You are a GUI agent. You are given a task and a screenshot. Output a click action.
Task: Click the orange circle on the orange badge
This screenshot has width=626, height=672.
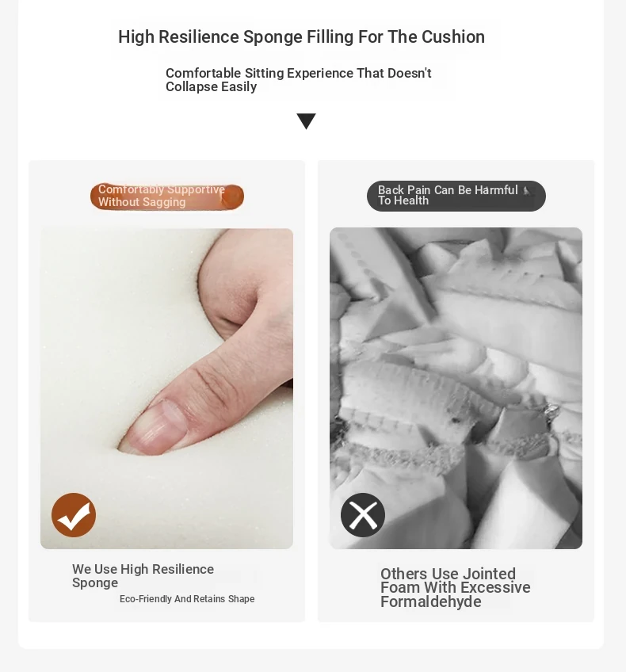click(x=232, y=197)
